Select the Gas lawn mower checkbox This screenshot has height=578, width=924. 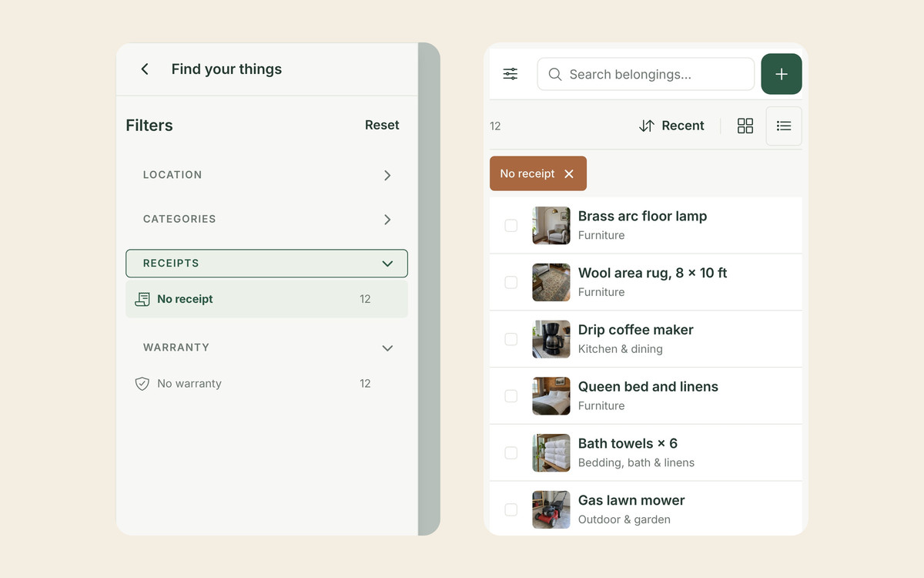511,509
